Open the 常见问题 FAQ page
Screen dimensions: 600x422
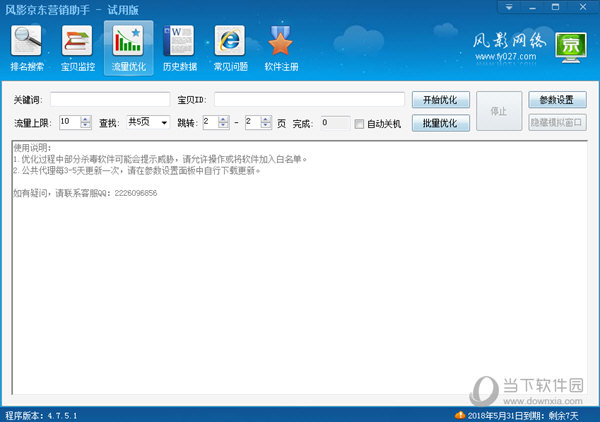230,48
